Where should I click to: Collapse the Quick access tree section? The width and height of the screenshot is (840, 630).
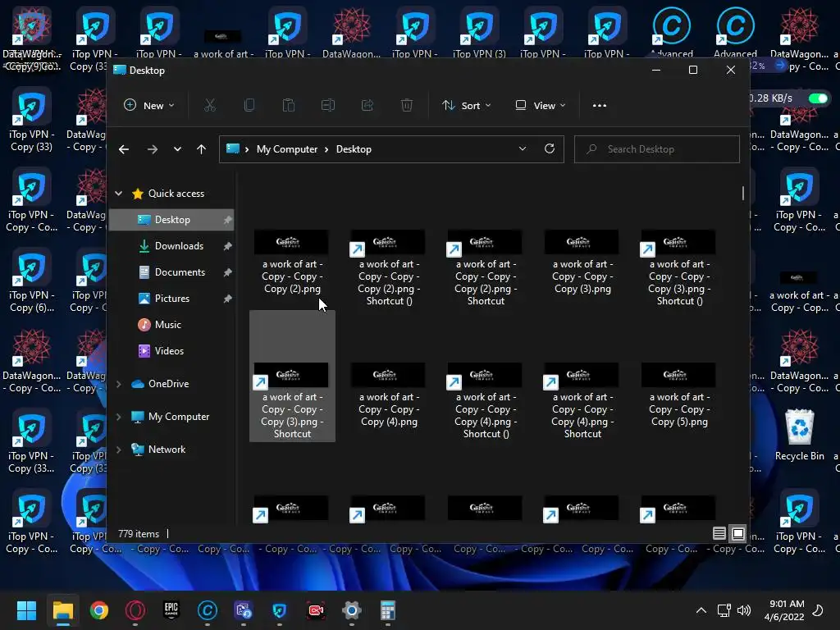coord(118,194)
